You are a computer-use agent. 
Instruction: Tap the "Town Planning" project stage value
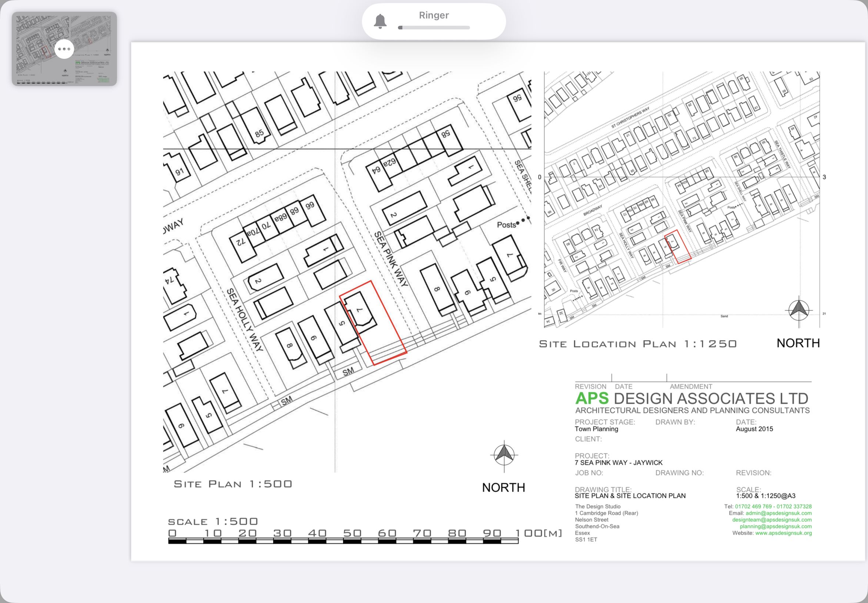pos(596,429)
